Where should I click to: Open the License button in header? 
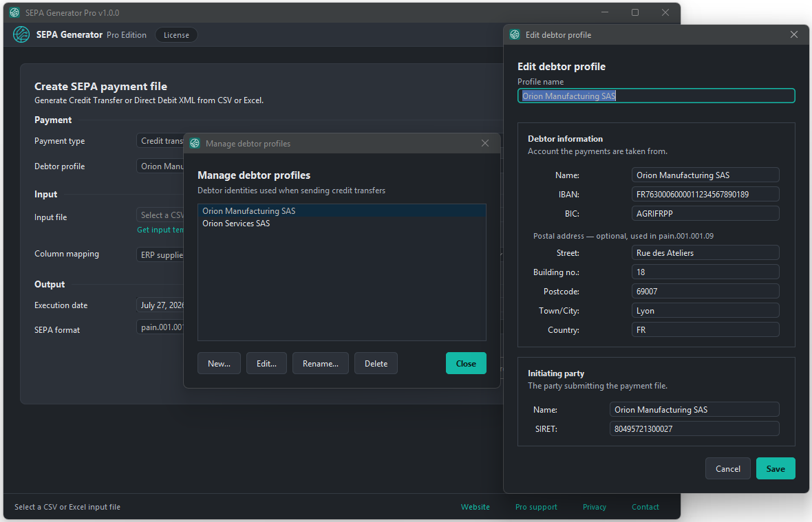pos(176,34)
